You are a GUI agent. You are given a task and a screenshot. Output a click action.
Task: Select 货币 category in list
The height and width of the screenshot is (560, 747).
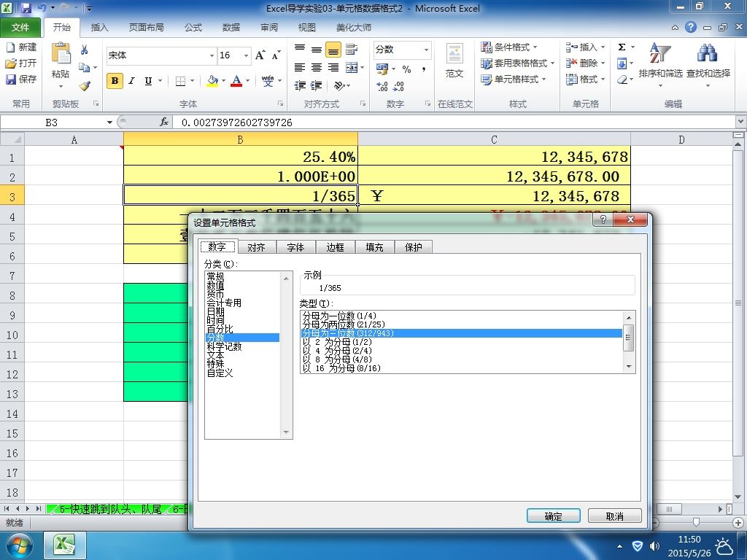pyautogui.click(x=215, y=295)
